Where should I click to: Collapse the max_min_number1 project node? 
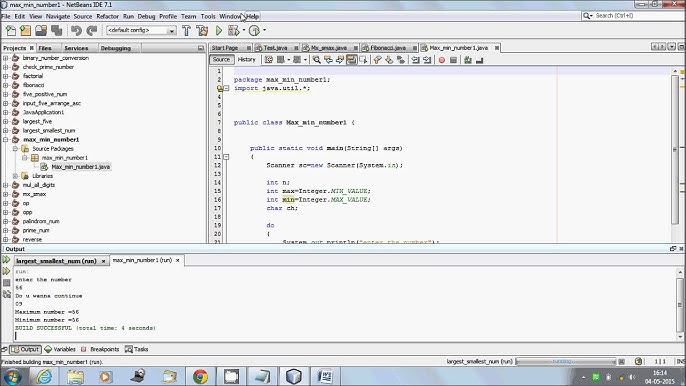point(6,140)
